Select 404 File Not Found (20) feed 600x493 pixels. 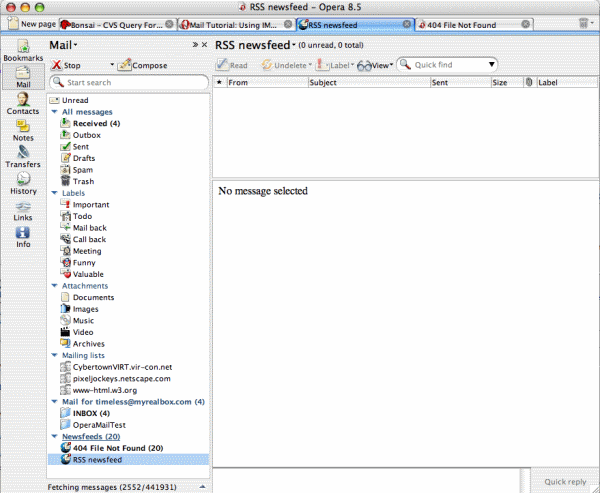tap(118, 448)
